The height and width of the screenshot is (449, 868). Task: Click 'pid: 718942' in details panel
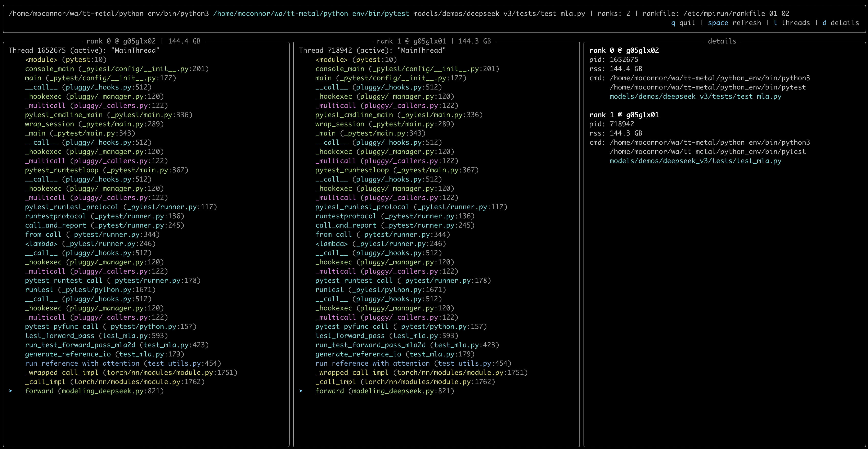(612, 124)
